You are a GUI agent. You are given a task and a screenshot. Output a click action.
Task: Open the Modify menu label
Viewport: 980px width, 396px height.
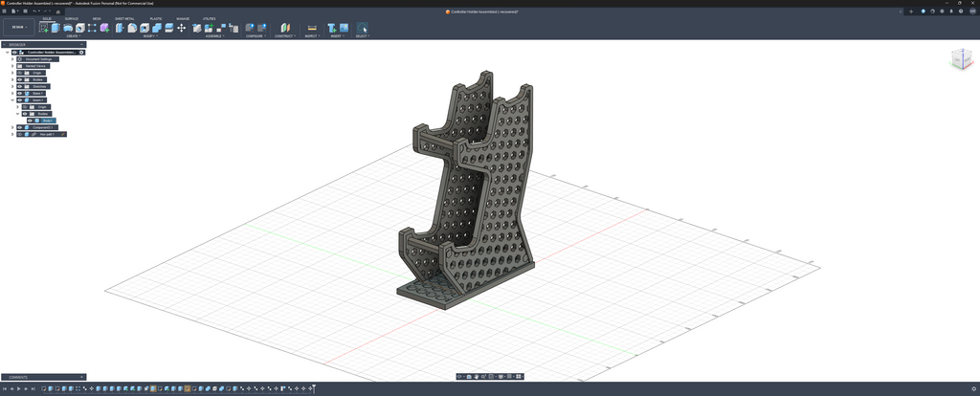pyautogui.click(x=150, y=36)
